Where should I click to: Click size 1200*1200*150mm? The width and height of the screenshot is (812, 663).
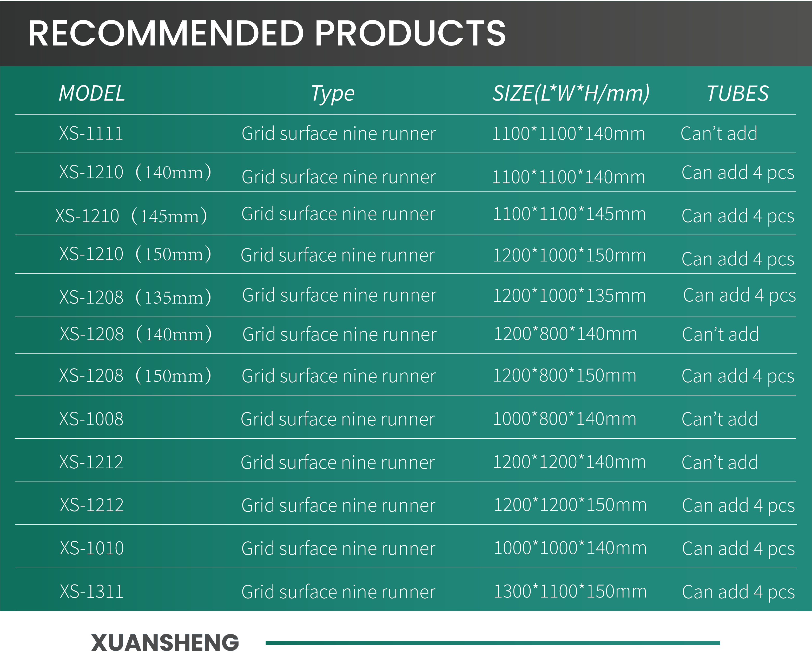point(570,505)
